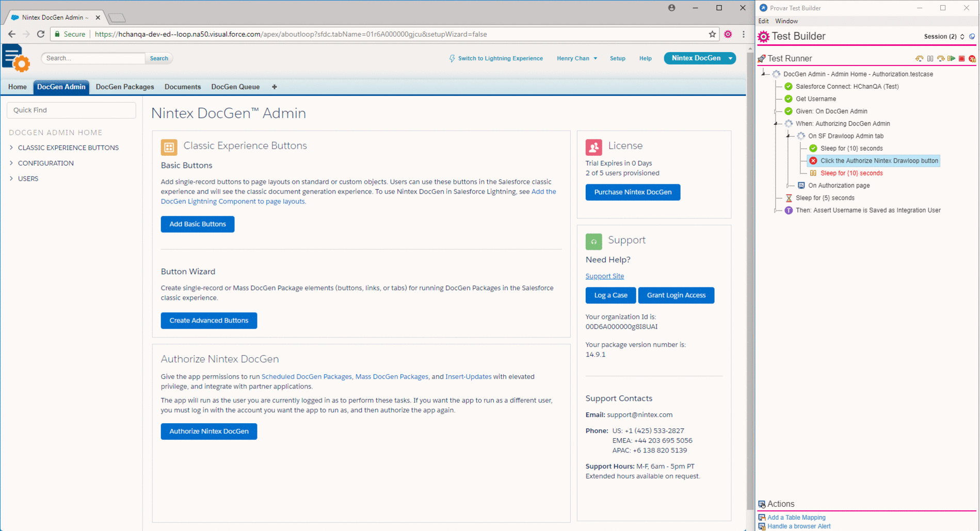Click the Nintex DocGen logo icon

click(16, 58)
